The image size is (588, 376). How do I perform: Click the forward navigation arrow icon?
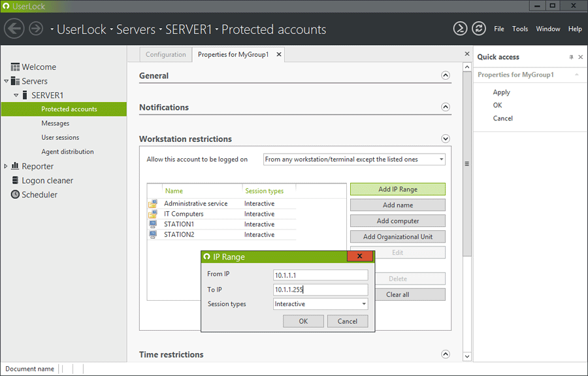pyautogui.click(x=36, y=29)
